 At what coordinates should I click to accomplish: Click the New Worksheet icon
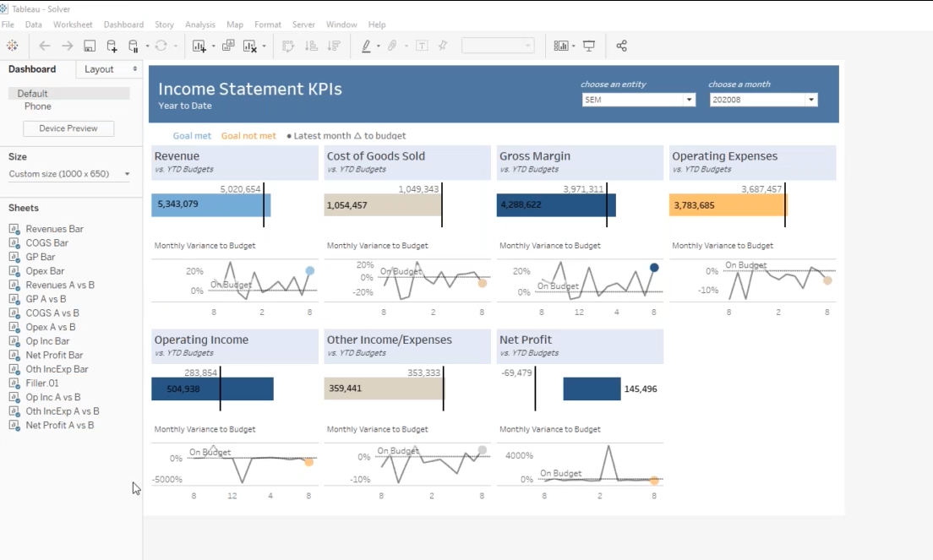pos(199,46)
